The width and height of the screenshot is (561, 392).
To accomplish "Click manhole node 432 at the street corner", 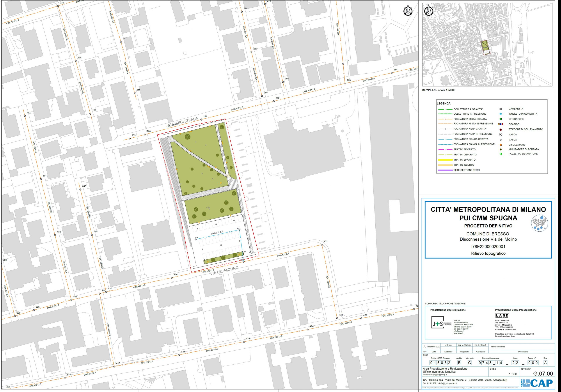I will [x=322, y=245].
